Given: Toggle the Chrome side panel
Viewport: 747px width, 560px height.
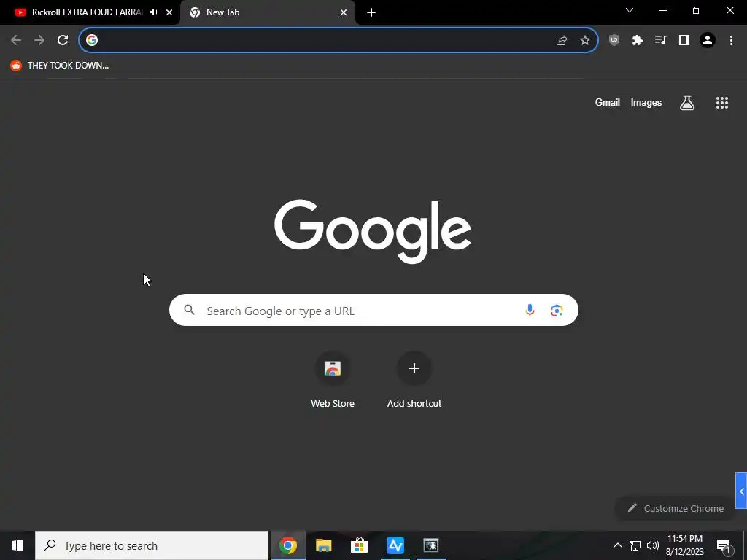Looking at the screenshot, I should 684,40.
